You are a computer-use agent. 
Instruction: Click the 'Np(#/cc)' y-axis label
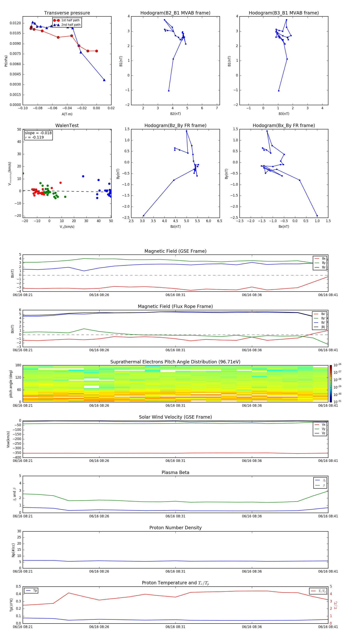pyautogui.click(x=13, y=550)
